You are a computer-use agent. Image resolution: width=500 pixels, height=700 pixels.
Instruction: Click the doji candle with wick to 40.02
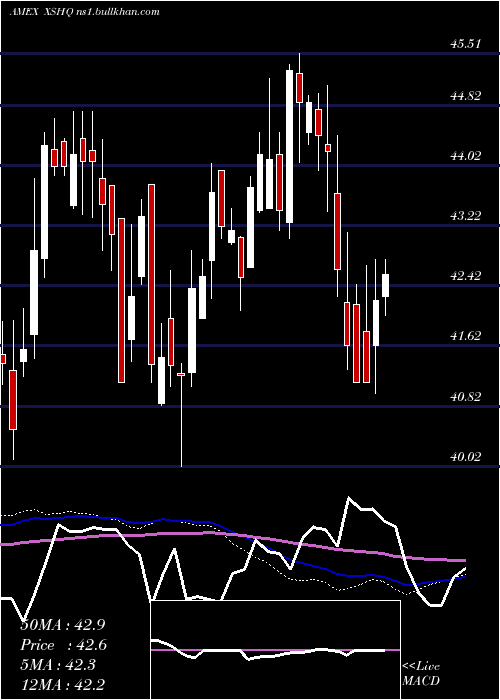(181, 374)
